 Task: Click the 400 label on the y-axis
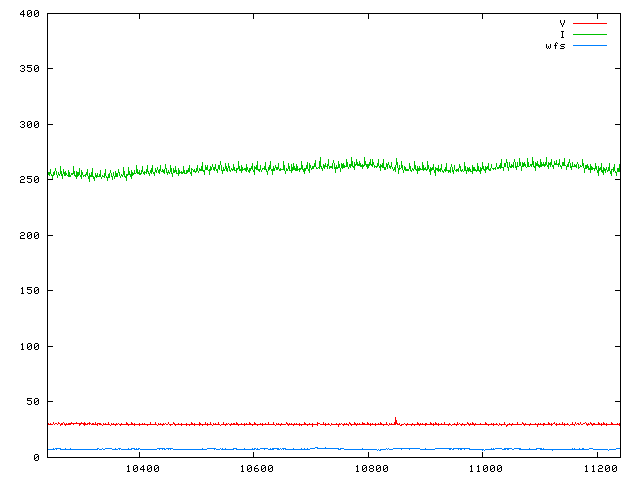coord(28,14)
